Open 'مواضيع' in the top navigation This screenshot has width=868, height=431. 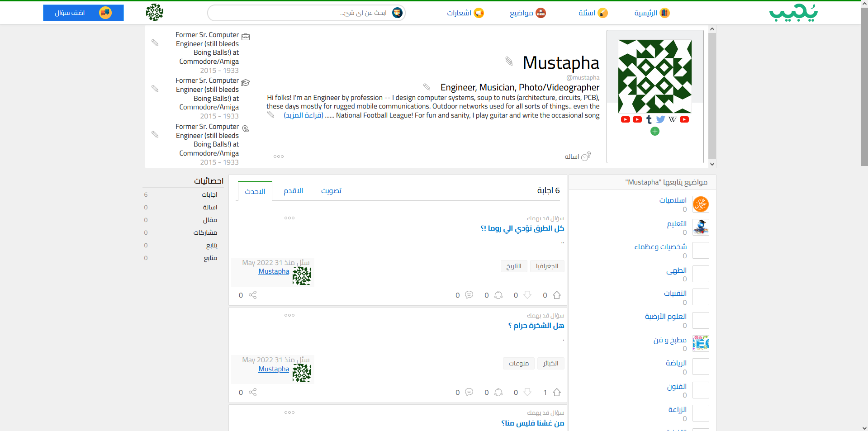point(527,13)
